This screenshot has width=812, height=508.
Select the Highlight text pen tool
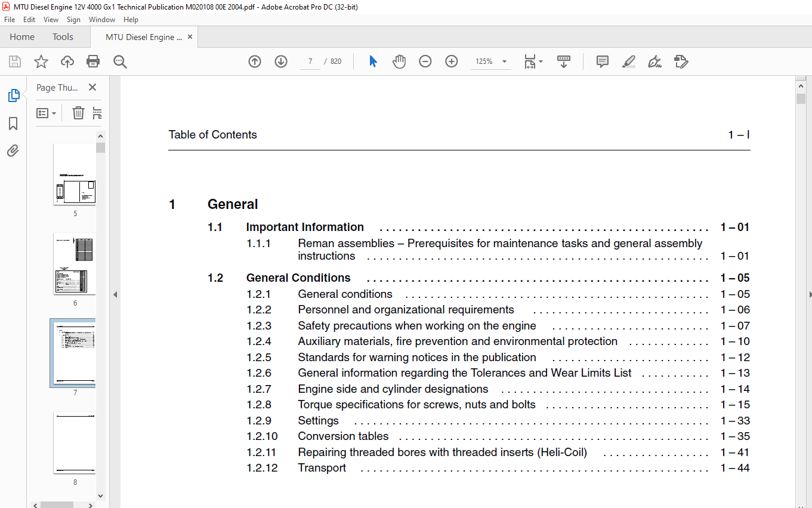tap(629, 61)
